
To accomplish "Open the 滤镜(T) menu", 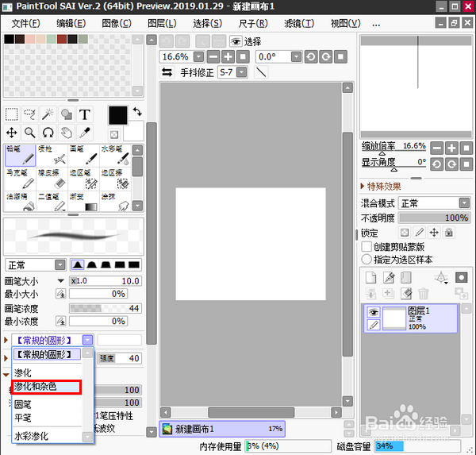I will pos(299,23).
